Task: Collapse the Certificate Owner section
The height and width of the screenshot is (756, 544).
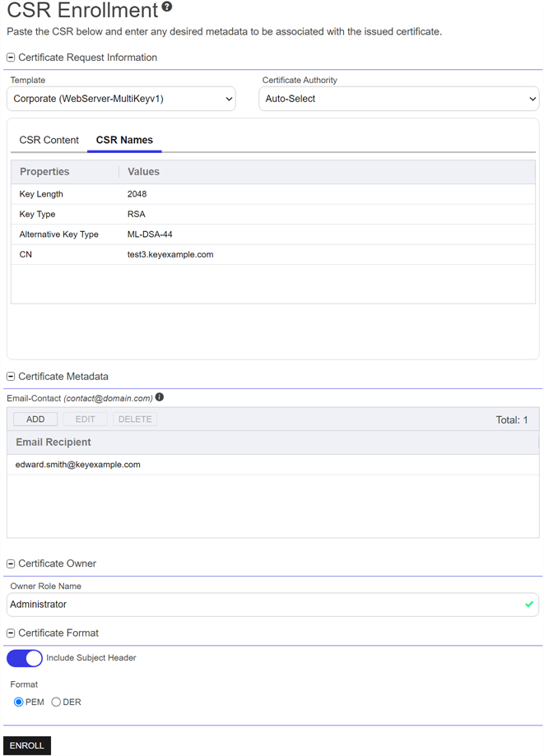Action: tap(11, 564)
